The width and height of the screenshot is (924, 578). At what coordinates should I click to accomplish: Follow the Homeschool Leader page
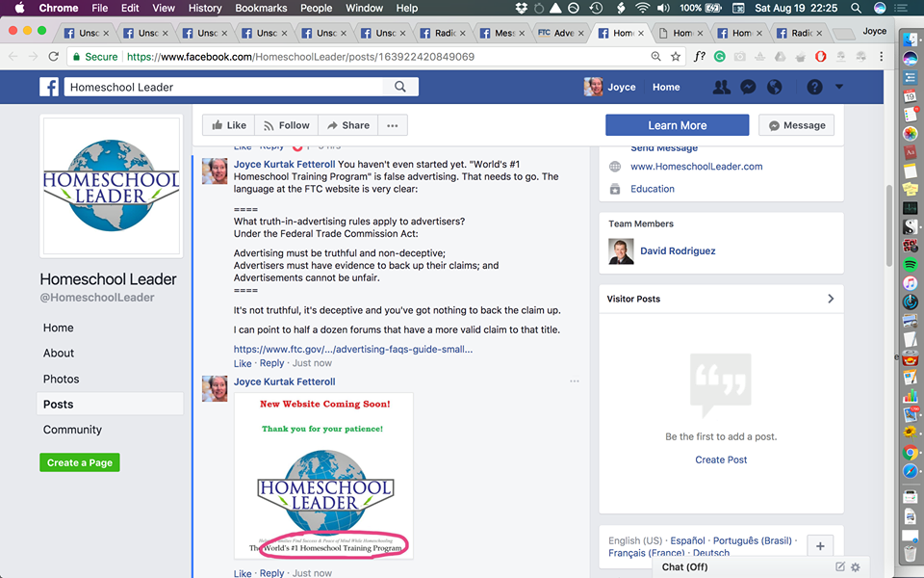click(x=287, y=125)
